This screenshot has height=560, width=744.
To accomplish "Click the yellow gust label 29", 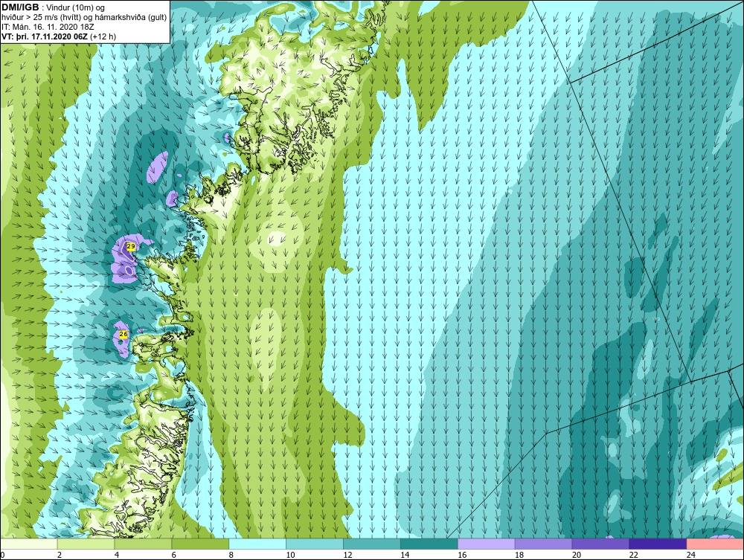I will tap(131, 246).
